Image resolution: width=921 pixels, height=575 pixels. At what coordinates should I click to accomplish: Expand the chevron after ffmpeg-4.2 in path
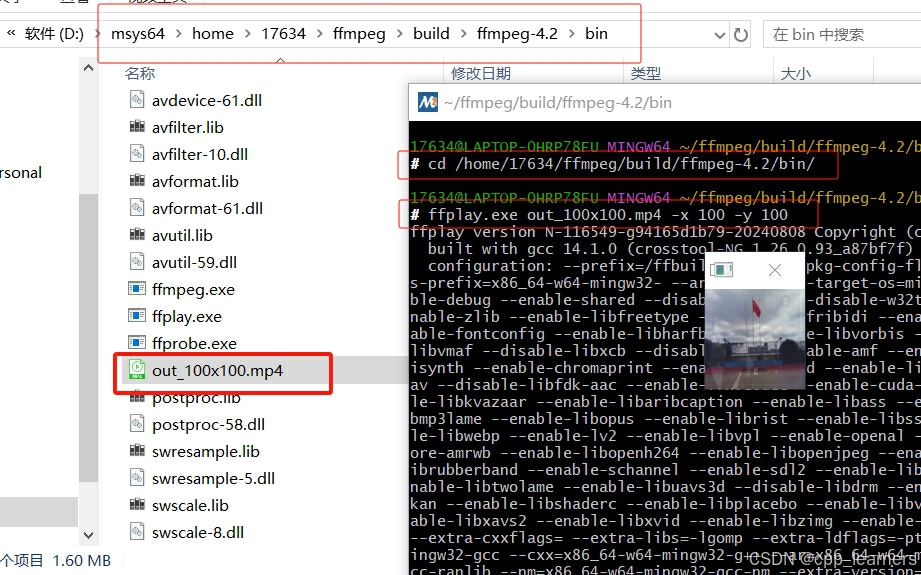click(572, 34)
